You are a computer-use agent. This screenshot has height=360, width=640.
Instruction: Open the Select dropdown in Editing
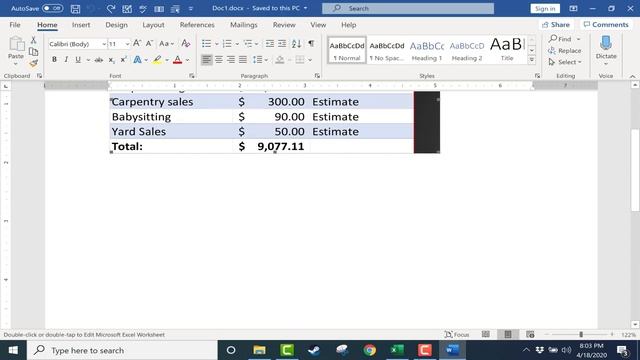click(565, 62)
